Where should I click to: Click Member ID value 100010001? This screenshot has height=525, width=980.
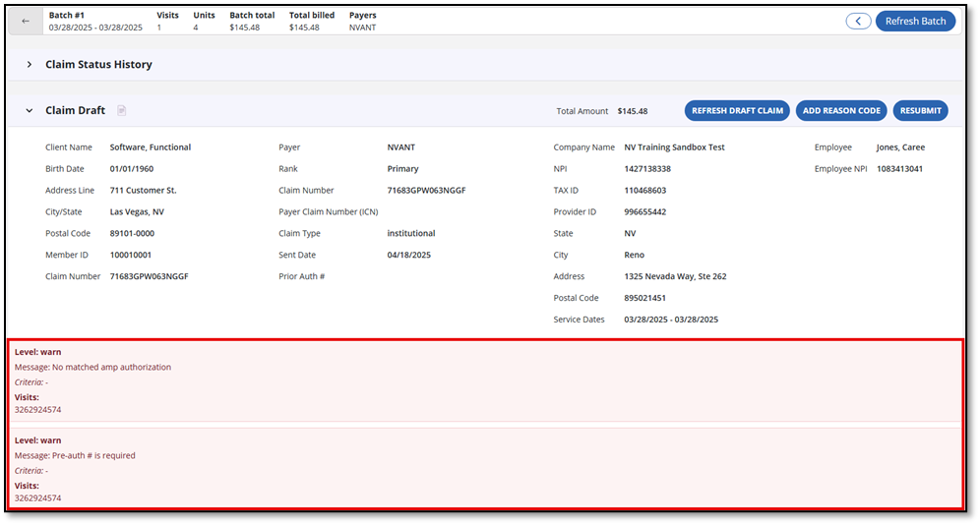[x=131, y=256]
